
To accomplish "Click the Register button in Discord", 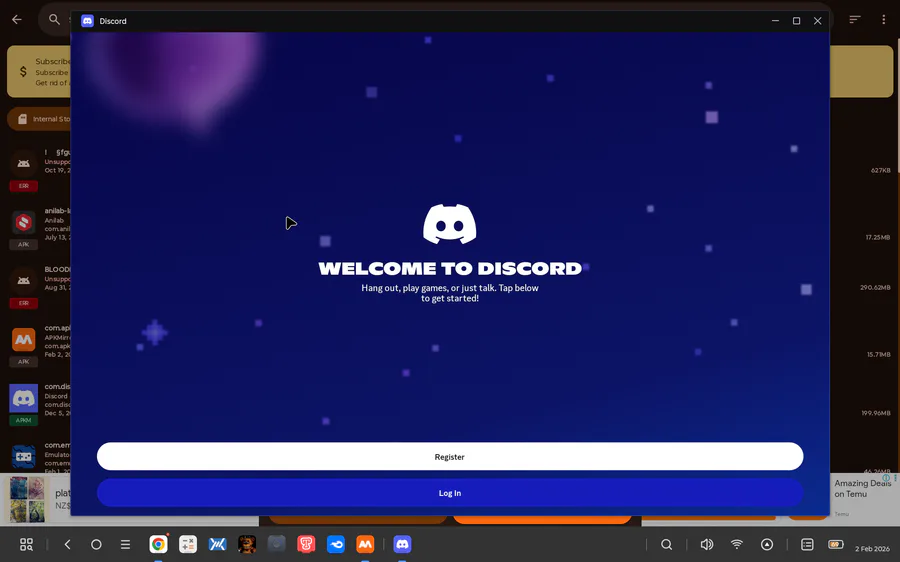I will (x=449, y=456).
